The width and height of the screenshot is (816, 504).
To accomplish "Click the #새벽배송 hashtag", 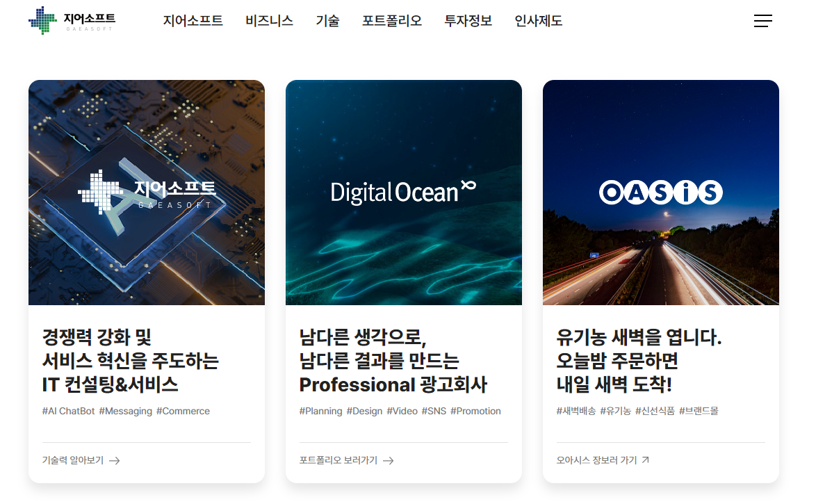I will point(576,412).
